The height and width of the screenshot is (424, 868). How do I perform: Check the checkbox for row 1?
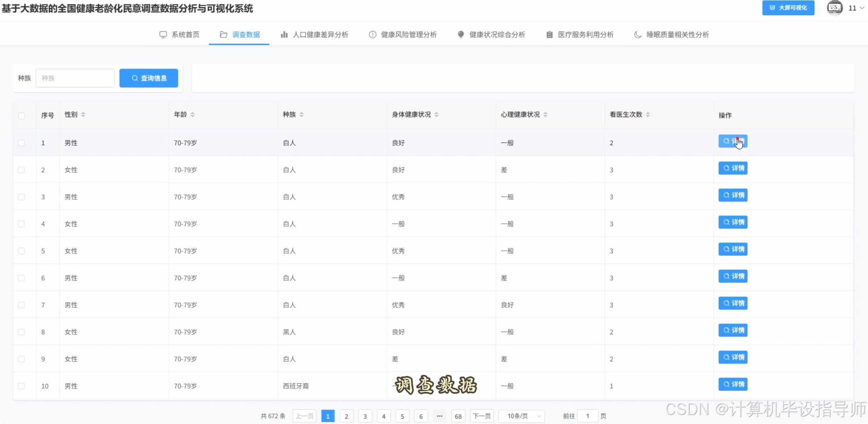(22, 142)
